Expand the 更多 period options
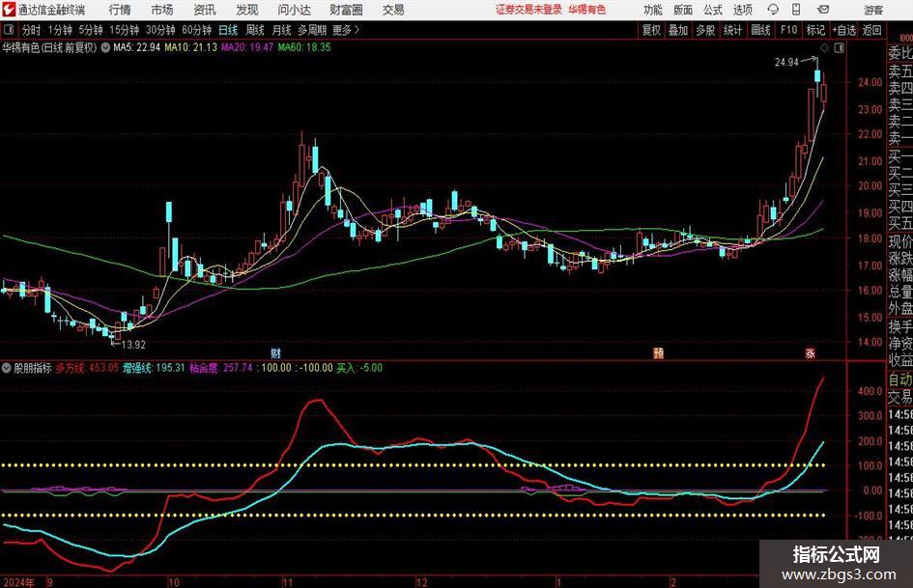The width and height of the screenshot is (913, 588). [346, 30]
